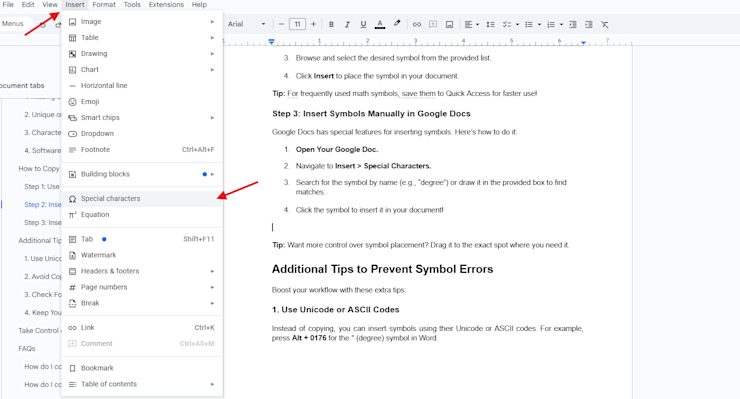
Task: Expand the Image submenu in Insert menu
Action: click(142, 22)
